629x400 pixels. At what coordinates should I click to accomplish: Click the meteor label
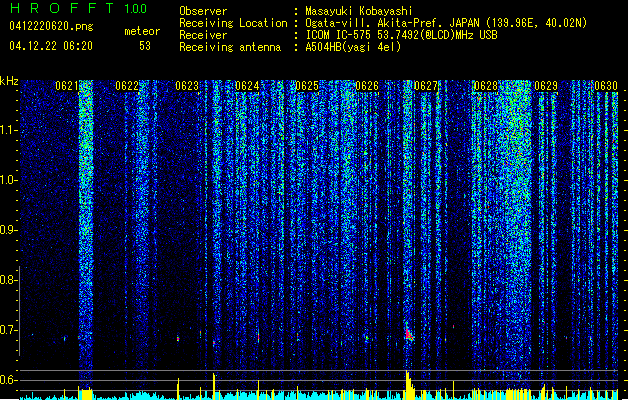pos(142,31)
